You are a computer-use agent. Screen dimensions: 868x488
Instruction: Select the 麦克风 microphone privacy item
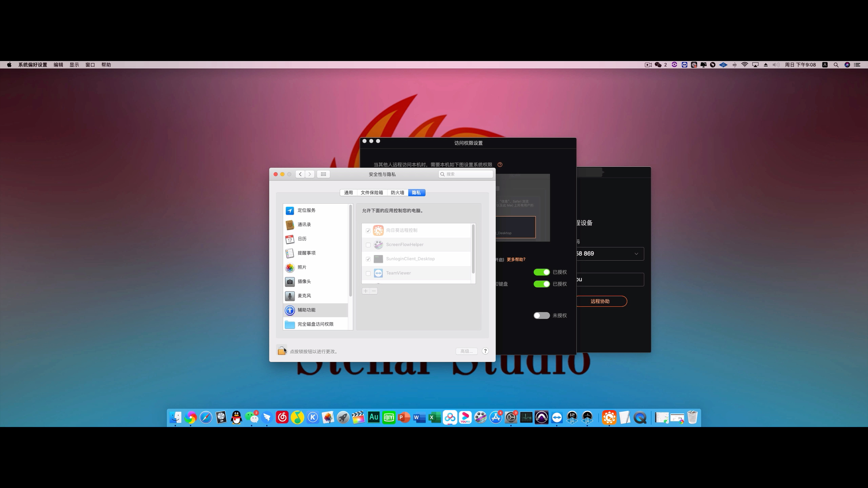304,296
